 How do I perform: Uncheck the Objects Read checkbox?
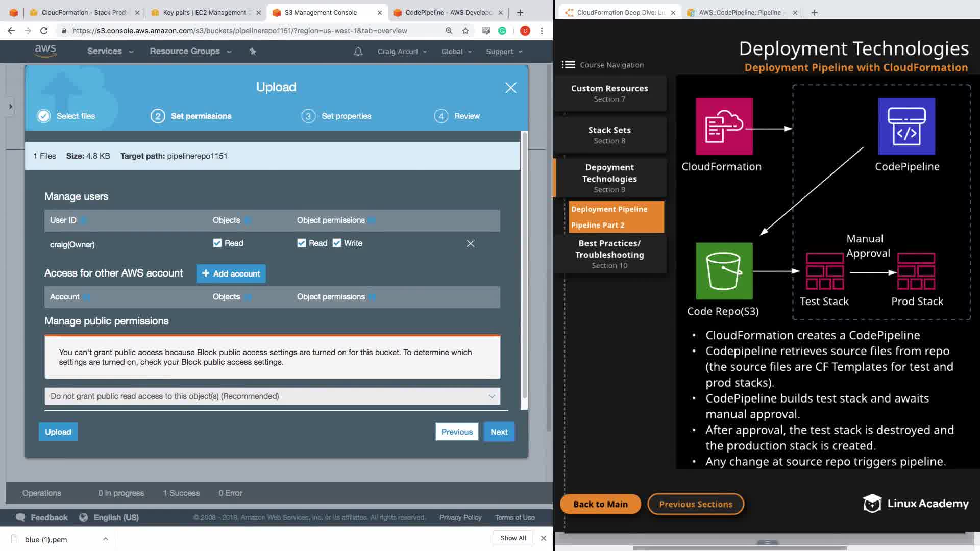[217, 243]
